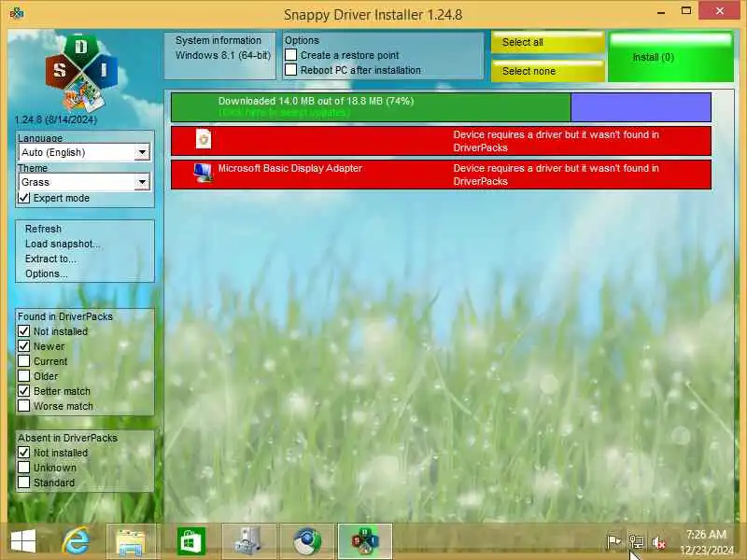The height and width of the screenshot is (560, 747).
Task: Select Extract to... in the sidebar
Action: tap(50, 259)
